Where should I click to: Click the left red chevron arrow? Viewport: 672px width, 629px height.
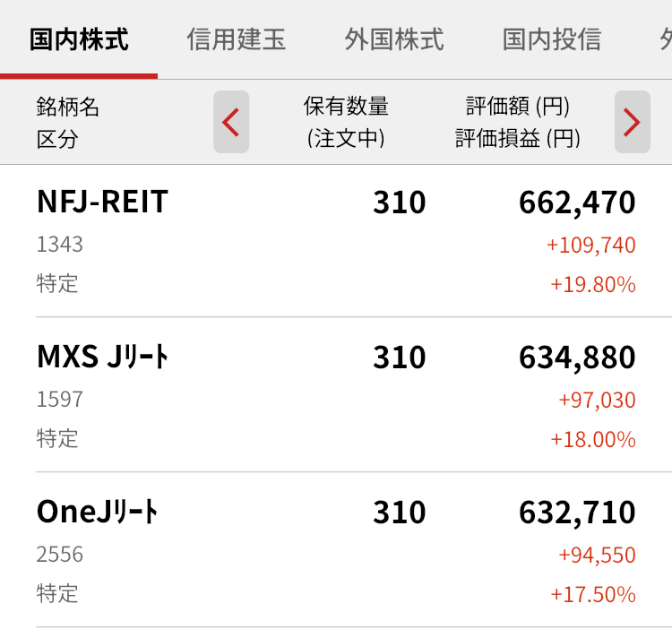pos(231,122)
